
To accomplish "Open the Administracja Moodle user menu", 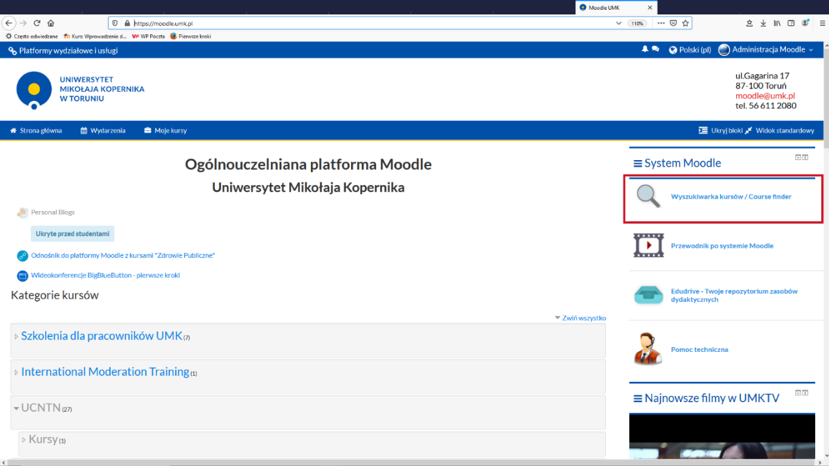I will click(x=766, y=50).
